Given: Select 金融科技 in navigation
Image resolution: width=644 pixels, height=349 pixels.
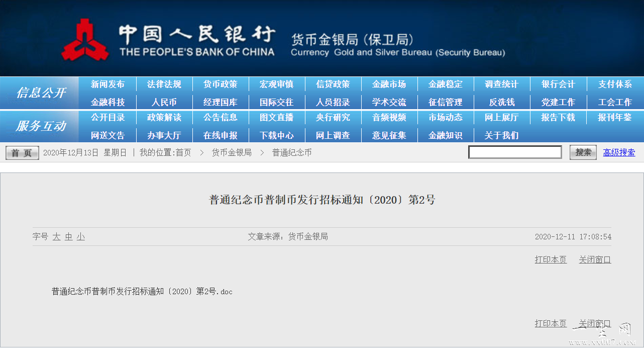Looking at the screenshot, I should tap(108, 102).
